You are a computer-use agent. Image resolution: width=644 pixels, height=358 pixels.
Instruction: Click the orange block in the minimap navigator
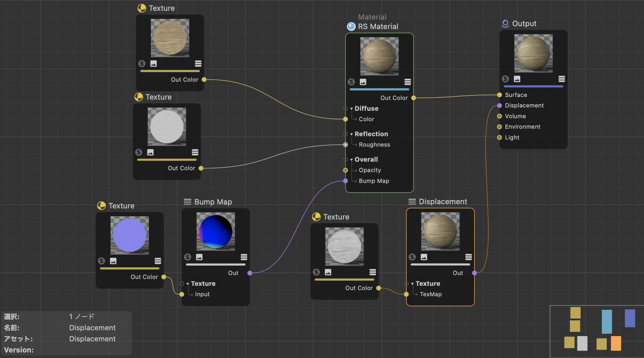pyautogui.click(x=616, y=343)
